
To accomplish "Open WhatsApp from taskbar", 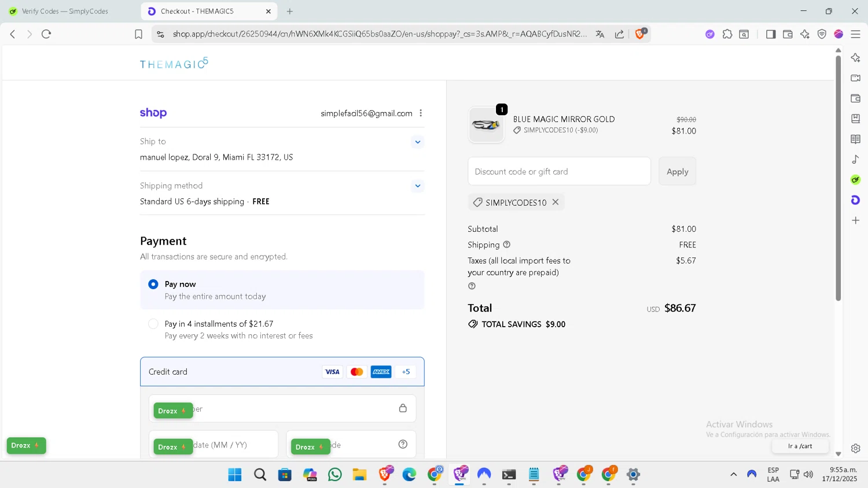I will click(335, 475).
